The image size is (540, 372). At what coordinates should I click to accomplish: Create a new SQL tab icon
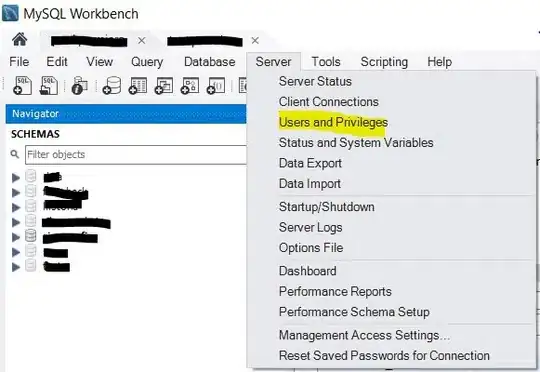click(x=22, y=85)
